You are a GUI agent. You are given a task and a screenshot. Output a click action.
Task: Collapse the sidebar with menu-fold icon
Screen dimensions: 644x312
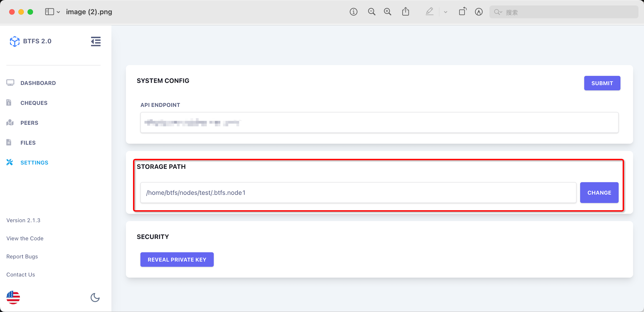pyautogui.click(x=95, y=41)
